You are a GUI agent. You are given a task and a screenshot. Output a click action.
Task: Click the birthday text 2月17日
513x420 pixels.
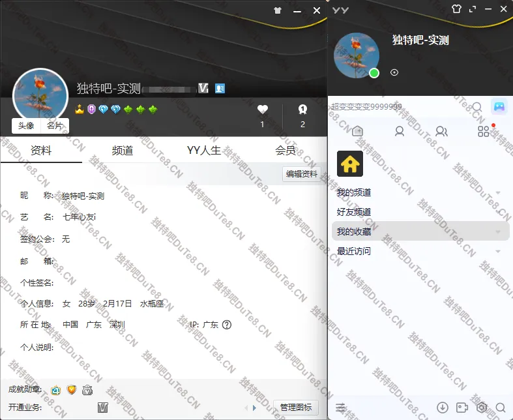[x=117, y=304]
